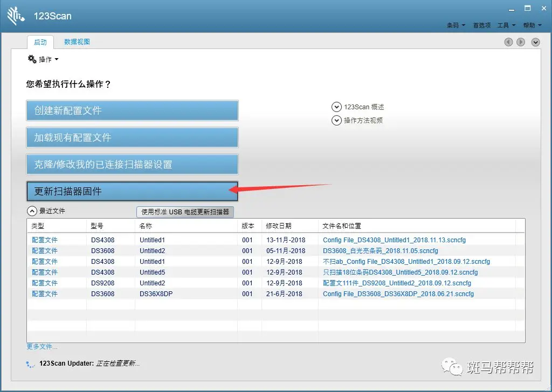The image size is (552, 392).
Task: Click the 更新扫描器固件 button
Action: coord(132,191)
